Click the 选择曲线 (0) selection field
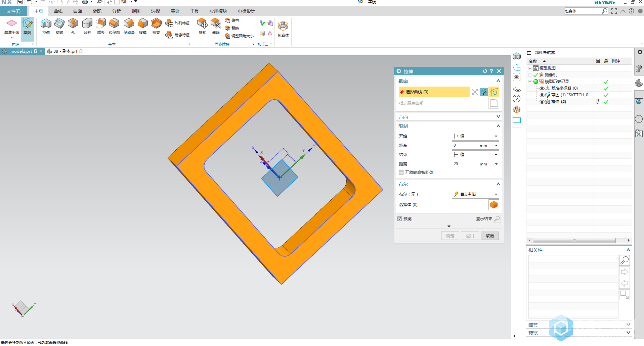Screen dimensions: 644x346 pos(434,92)
